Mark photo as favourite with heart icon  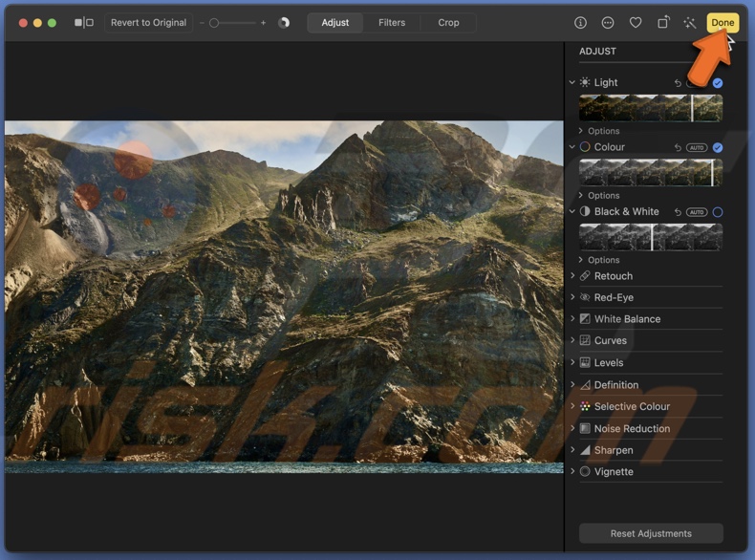pyautogui.click(x=636, y=22)
